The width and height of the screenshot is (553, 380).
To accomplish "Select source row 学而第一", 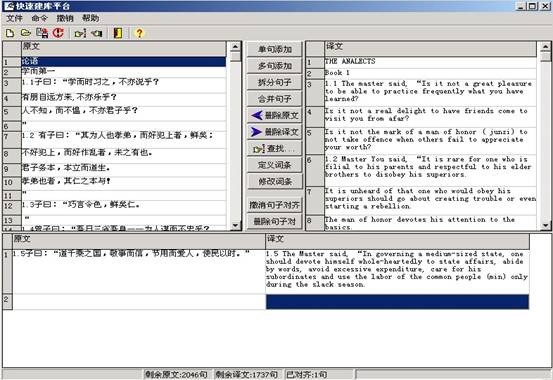I will point(123,72).
